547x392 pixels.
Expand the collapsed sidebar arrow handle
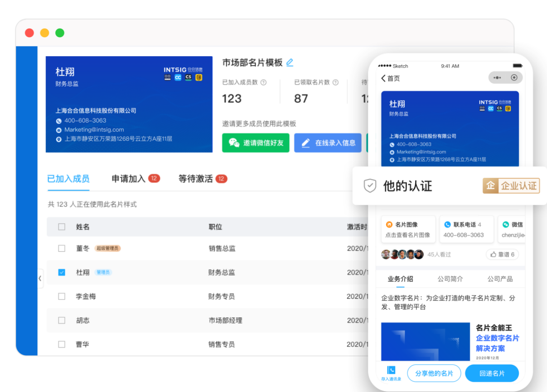coord(40,278)
